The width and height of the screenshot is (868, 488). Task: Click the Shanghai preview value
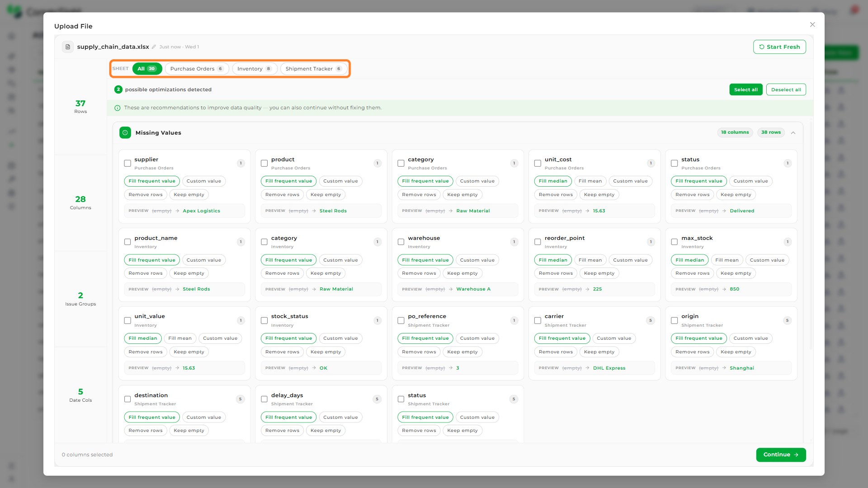coord(742,368)
